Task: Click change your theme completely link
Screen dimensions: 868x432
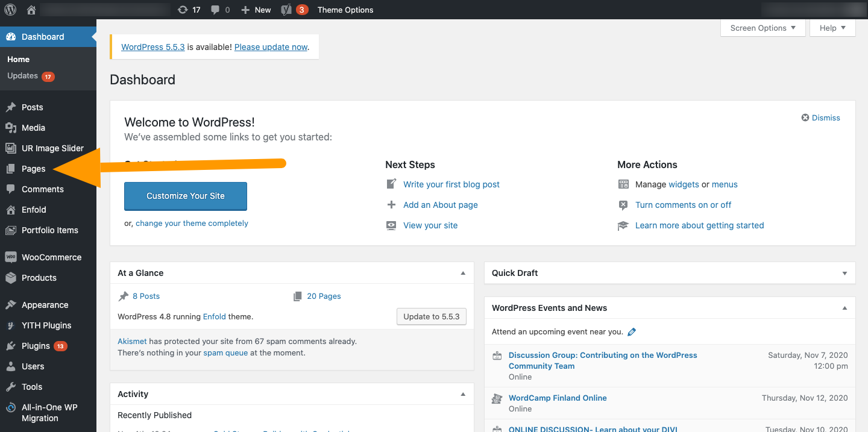Action: pyautogui.click(x=192, y=223)
